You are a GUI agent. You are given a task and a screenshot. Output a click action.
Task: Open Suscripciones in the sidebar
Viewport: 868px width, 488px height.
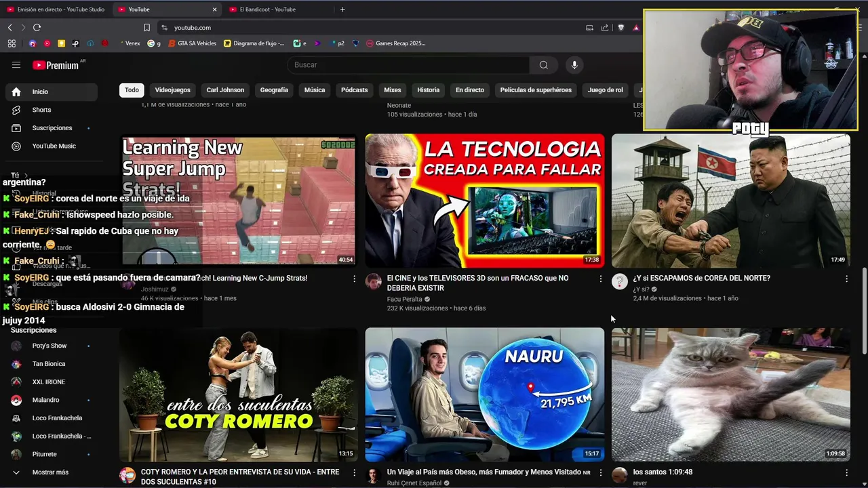[x=52, y=128]
